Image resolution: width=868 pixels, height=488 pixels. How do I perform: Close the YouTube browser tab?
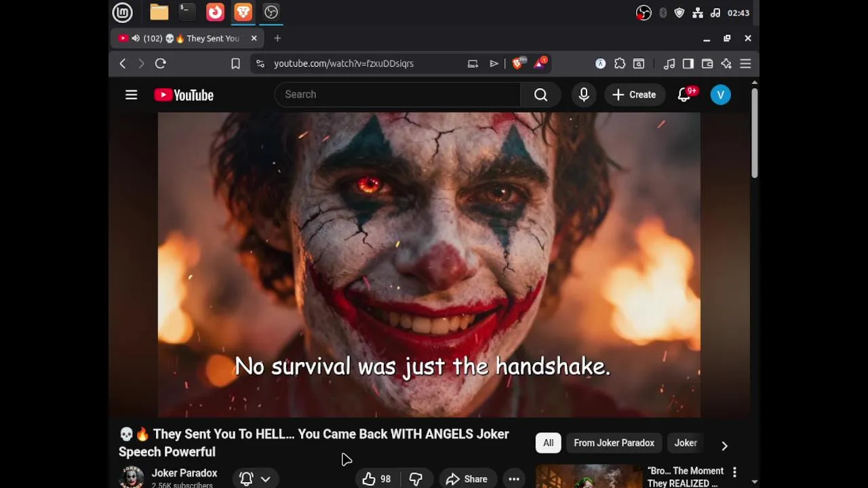pos(254,39)
